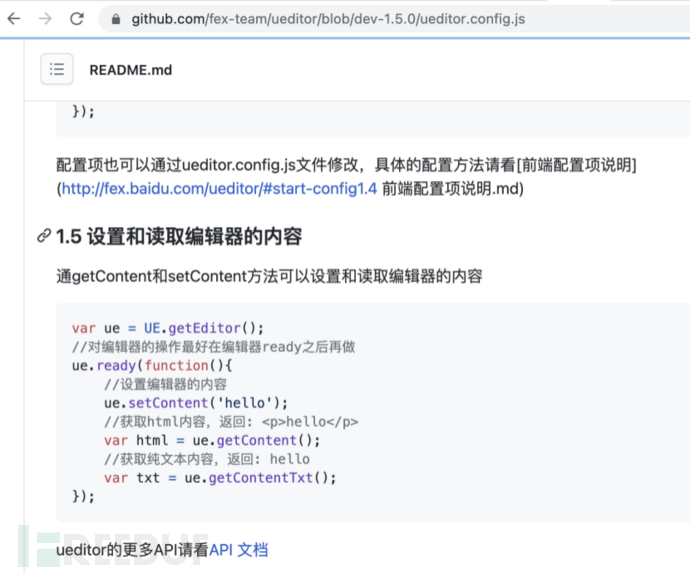Open the API 文档 link
Image resolution: width=690 pixels, height=574 pixels.
tap(239, 550)
